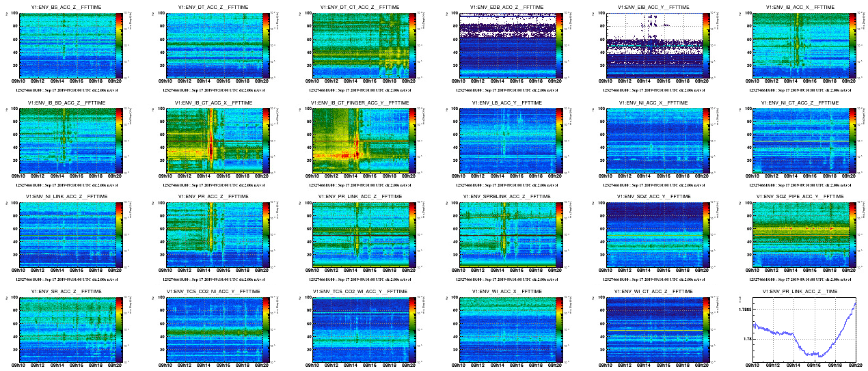Click the V1:ENV_SR_ACC_Z spectrogram
This screenshot has width=868, height=371.
pyautogui.click(x=64, y=328)
